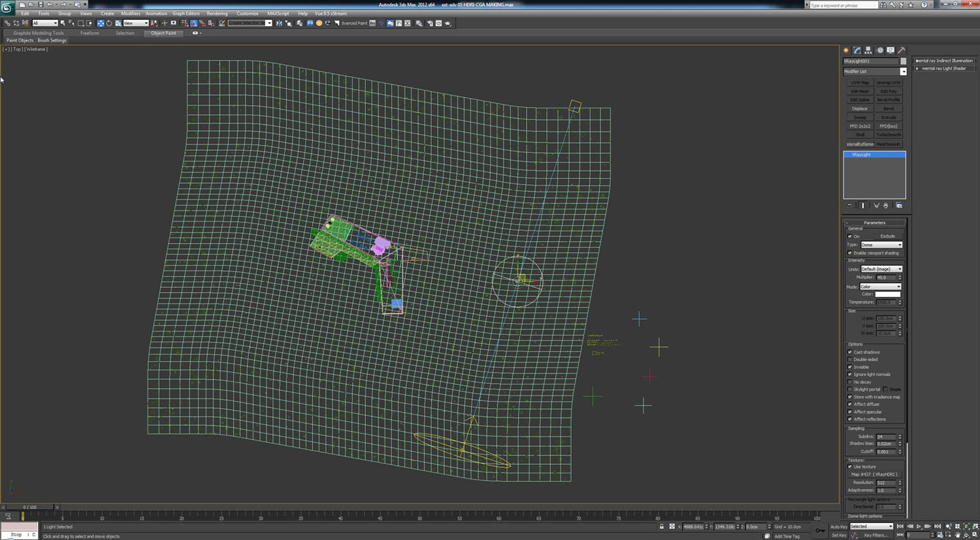Image resolution: width=980 pixels, height=540 pixels.
Task: Open the Hierarchy panel tab icon
Action: tap(868, 50)
